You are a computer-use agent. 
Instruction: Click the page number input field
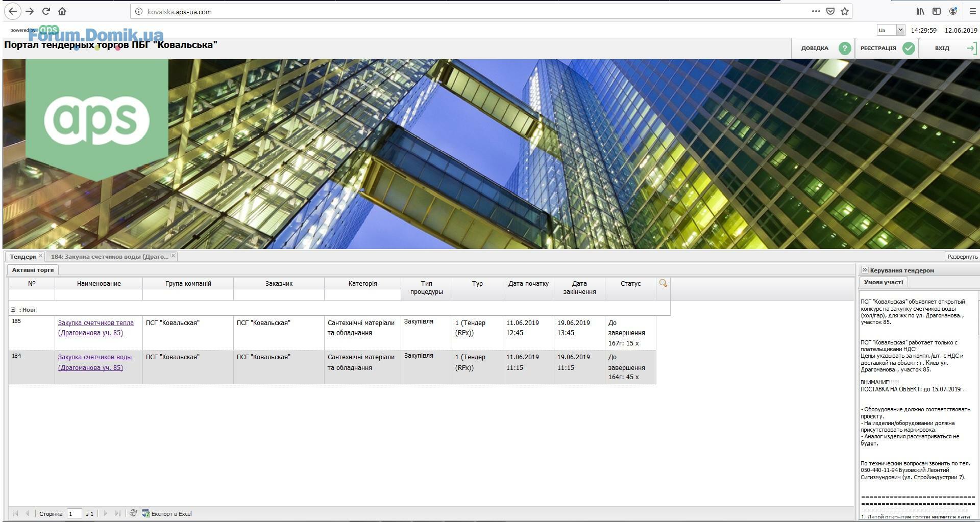(x=75, y=514)
